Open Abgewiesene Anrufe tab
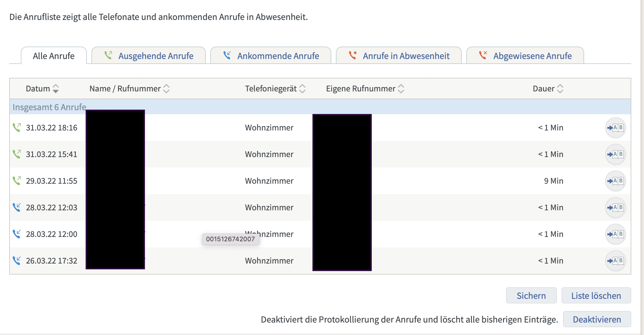The width and height of the screenshot is (644, 335). 525,56
